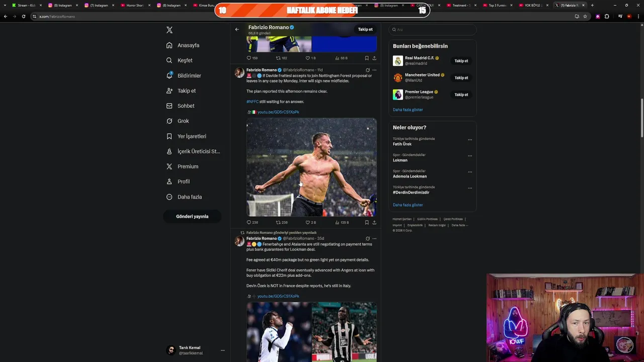
Task: Repost the Frattesi post
Action: [x=282, y=222]
